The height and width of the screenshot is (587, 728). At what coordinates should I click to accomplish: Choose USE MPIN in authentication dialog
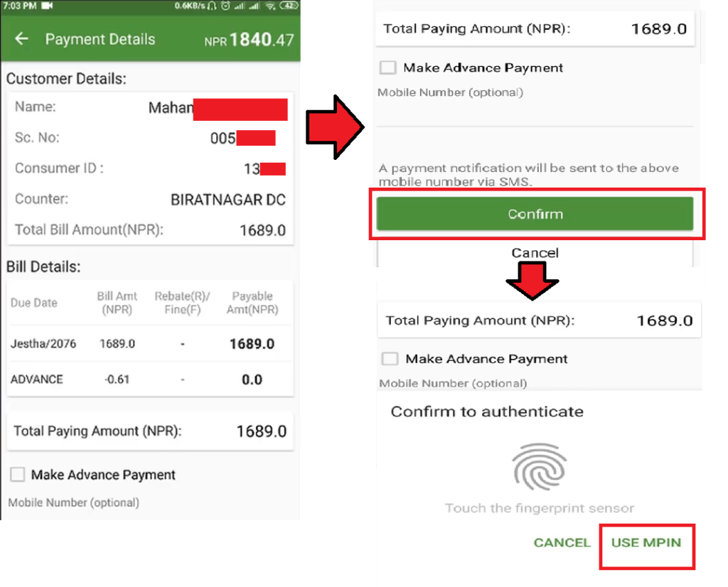click(x=646, y=543)
